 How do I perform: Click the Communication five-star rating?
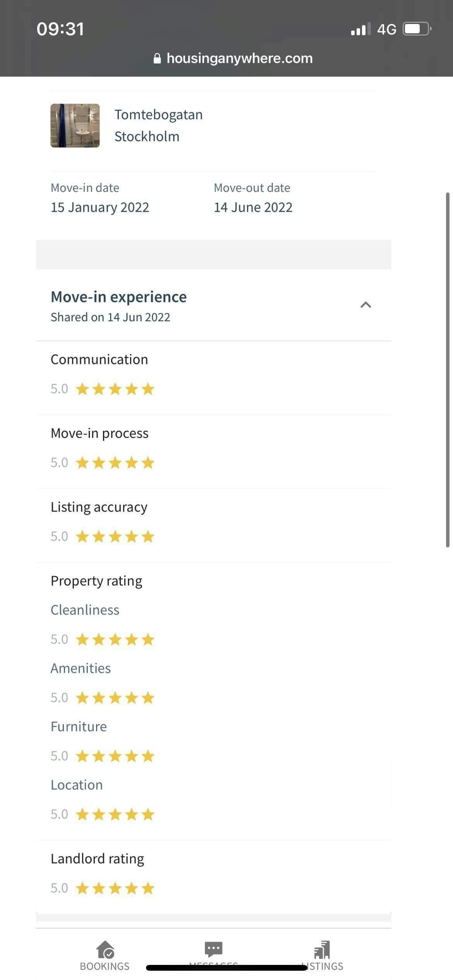[115, 389]
